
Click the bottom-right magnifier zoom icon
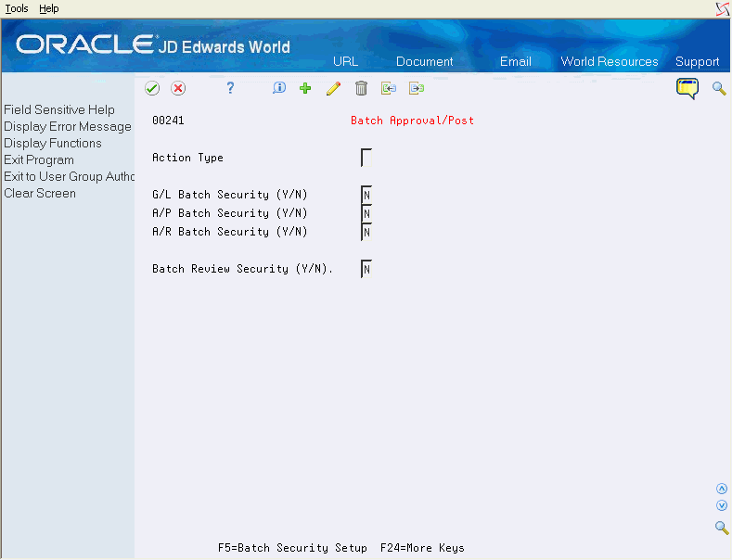[722, 528]
